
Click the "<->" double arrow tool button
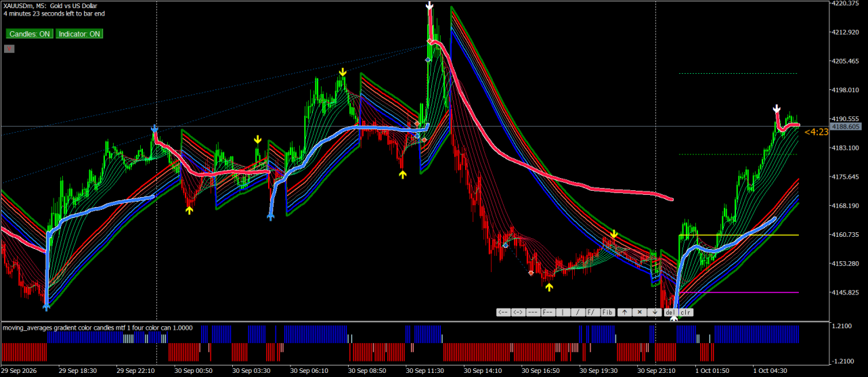tap(518, 312)
